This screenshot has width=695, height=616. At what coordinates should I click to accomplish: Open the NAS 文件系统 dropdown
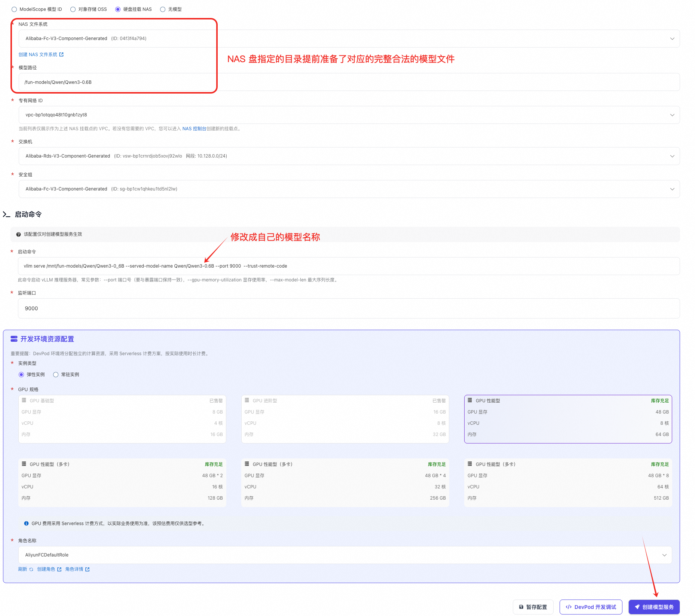(349, 39)
